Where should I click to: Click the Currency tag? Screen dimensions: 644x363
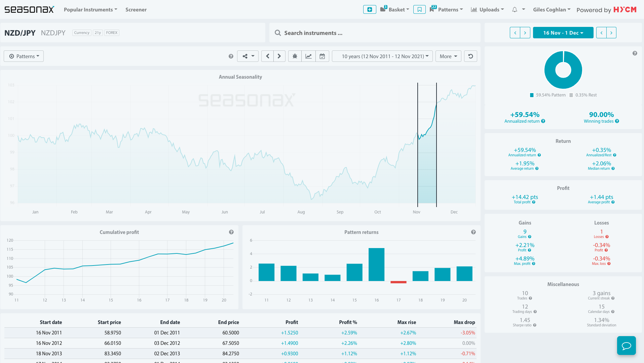click(x=82, y=33)
